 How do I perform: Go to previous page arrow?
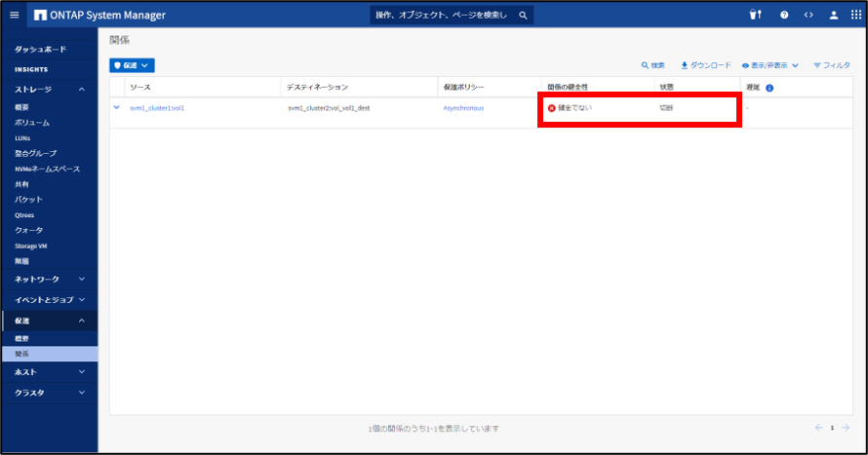click(818, 428)
